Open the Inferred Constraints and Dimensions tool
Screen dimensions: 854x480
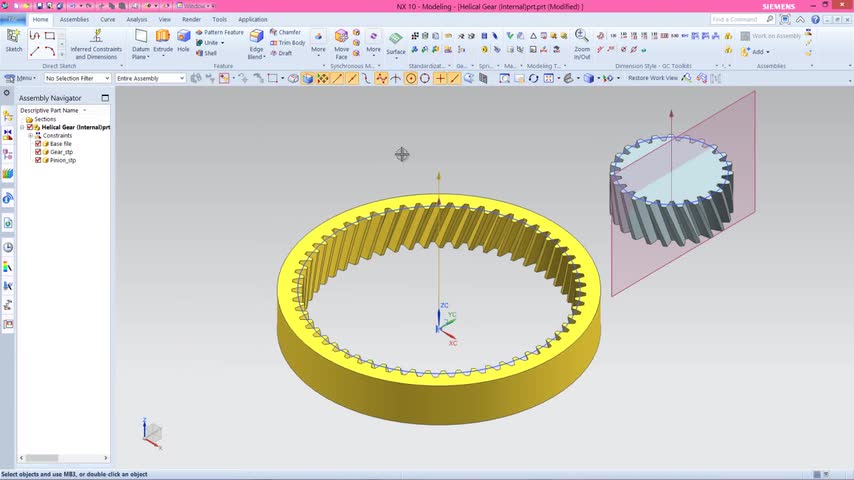(96, 44)
